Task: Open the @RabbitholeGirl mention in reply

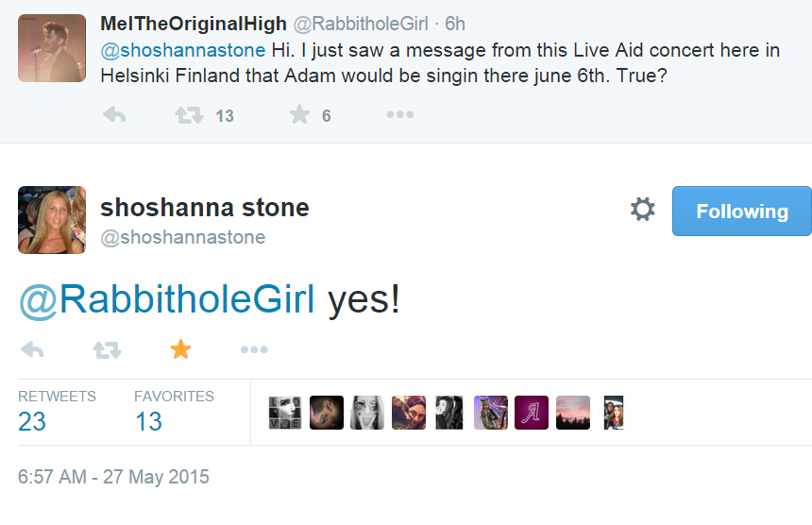Action: (x=166, y=299)
